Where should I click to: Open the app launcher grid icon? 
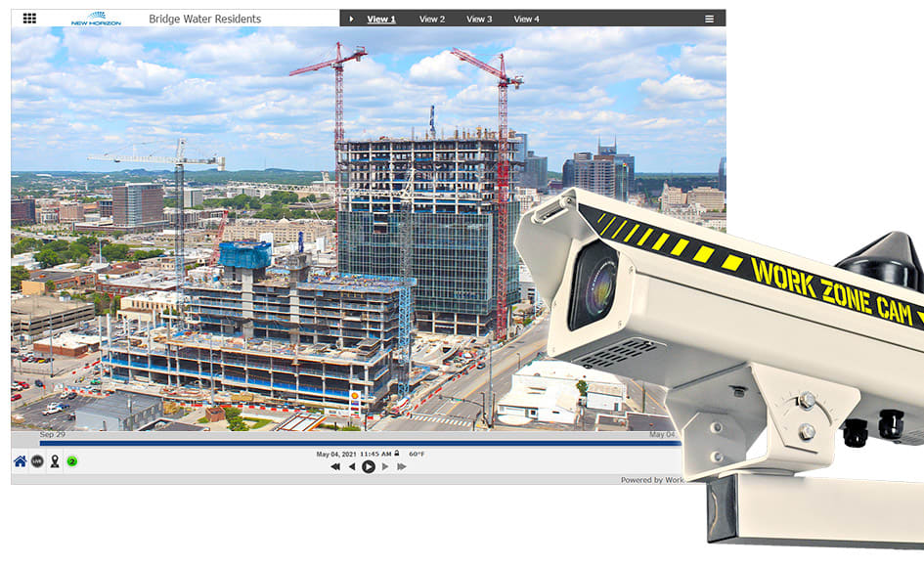(28, 18)
